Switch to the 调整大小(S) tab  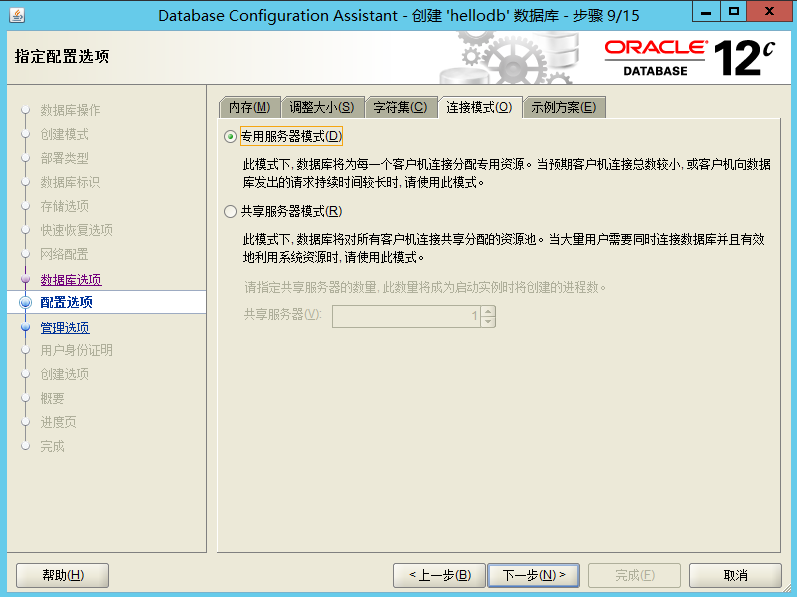(322, 107)
